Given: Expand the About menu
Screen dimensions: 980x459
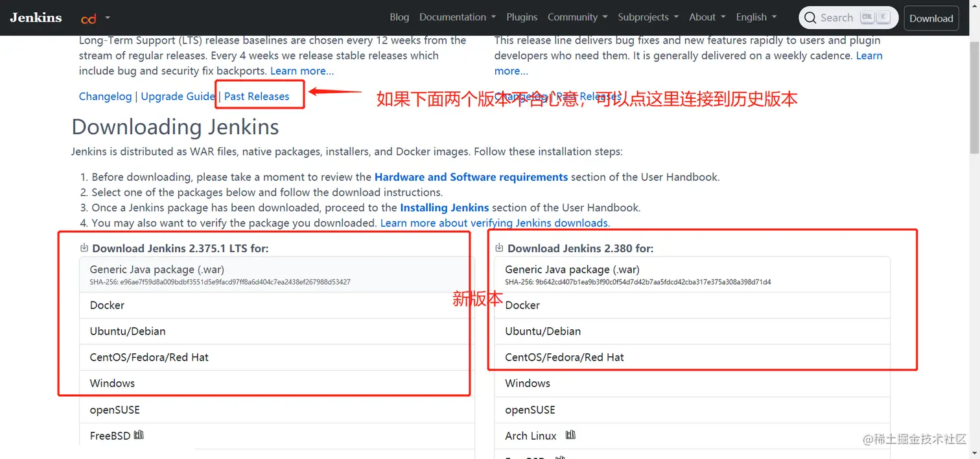Looking at the screenshot, I should (x=707, y=18).
